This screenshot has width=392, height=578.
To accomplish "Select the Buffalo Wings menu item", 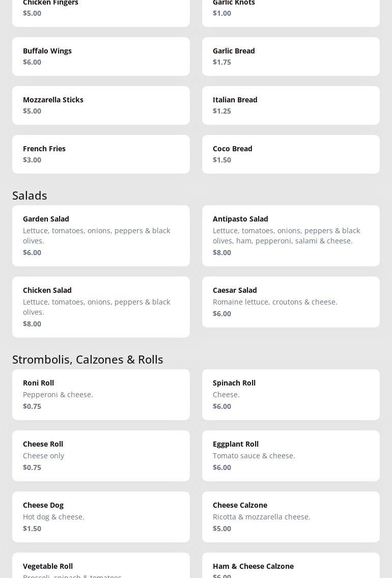I will tap(101, 57).
